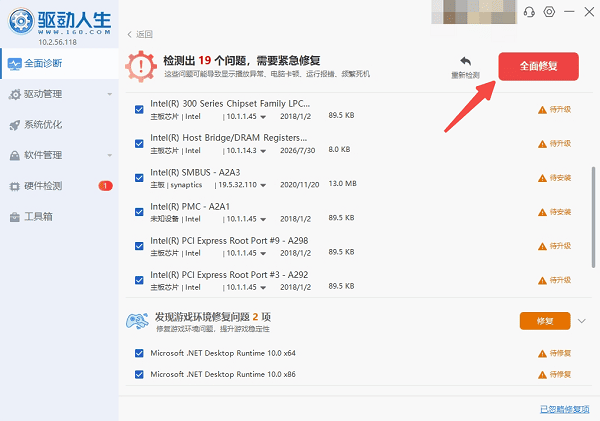Click 待修复 status on .NET x64 row
Image resolution: width=600 pixels, height=421 pixels.
click(x=560, y=353)
